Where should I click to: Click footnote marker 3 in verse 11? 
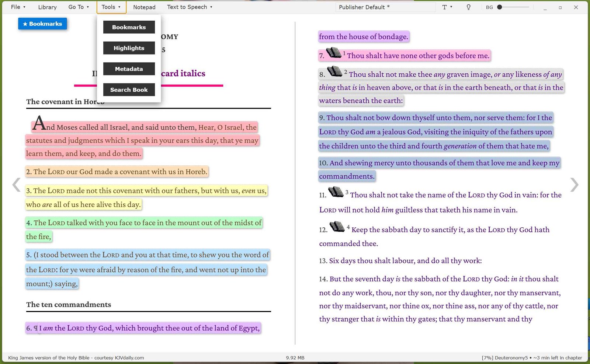(347, 192)
